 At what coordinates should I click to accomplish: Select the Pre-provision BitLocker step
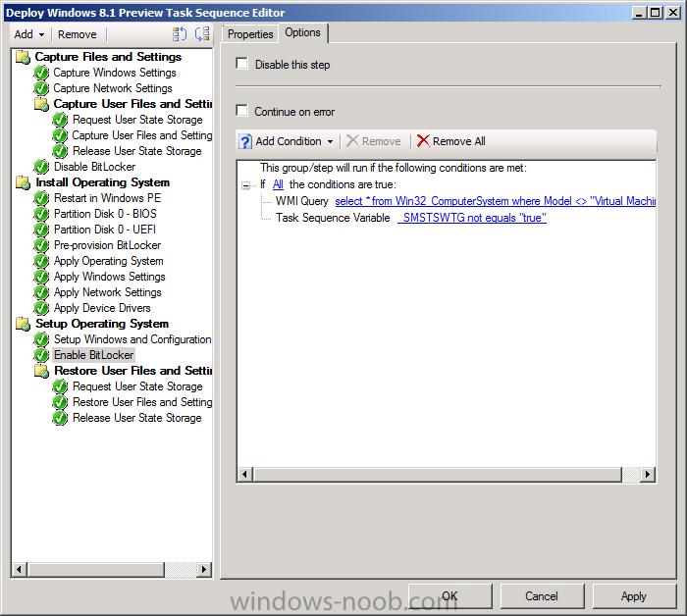107,245
